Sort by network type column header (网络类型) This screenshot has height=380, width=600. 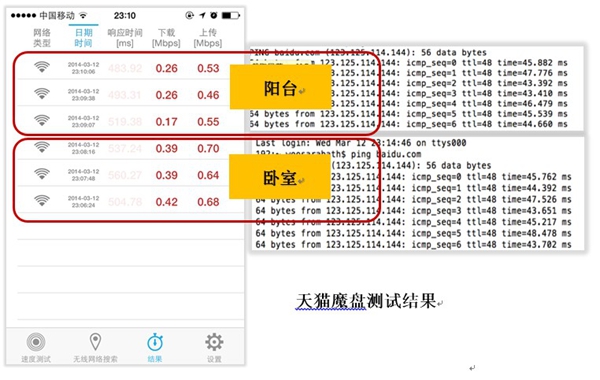(42, 38)
